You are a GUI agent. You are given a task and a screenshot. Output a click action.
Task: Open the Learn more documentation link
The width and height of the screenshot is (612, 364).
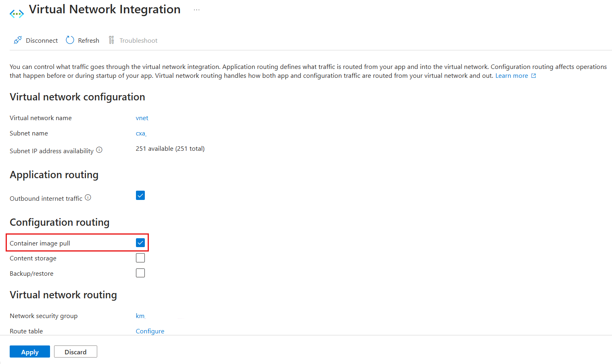tap(512, 76)
